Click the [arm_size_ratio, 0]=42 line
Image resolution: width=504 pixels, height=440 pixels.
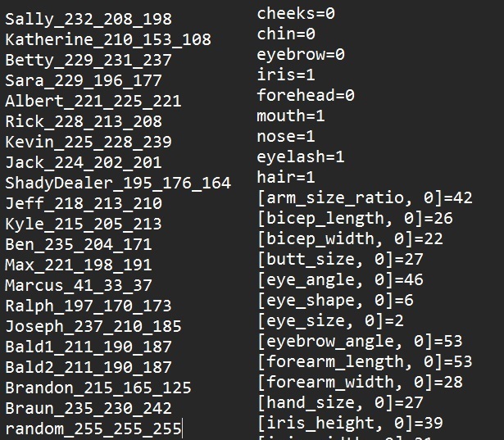[365, 198]
